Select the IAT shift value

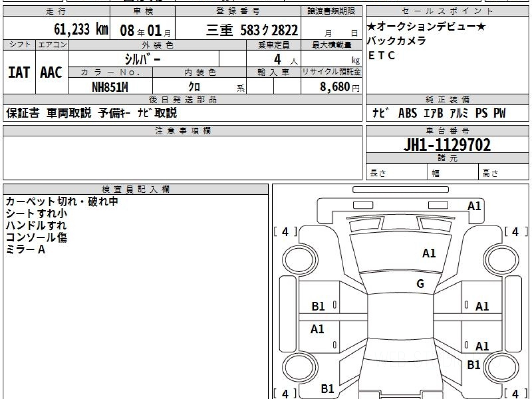click(19, 72)
